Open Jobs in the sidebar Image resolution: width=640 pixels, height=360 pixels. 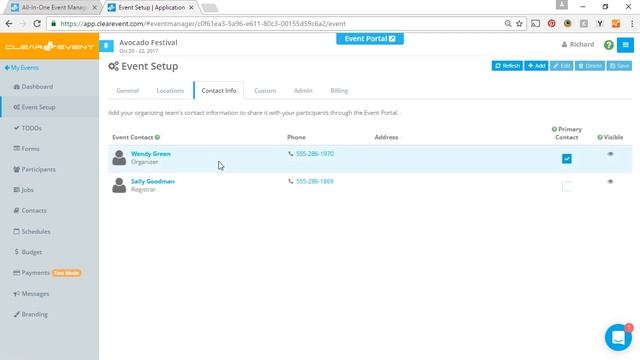click(x=23, y=190)
